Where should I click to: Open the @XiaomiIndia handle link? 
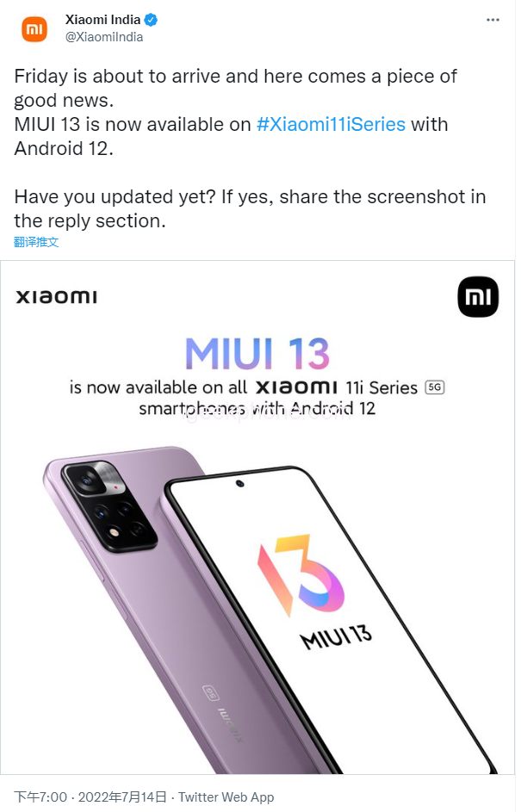point(104,37)
